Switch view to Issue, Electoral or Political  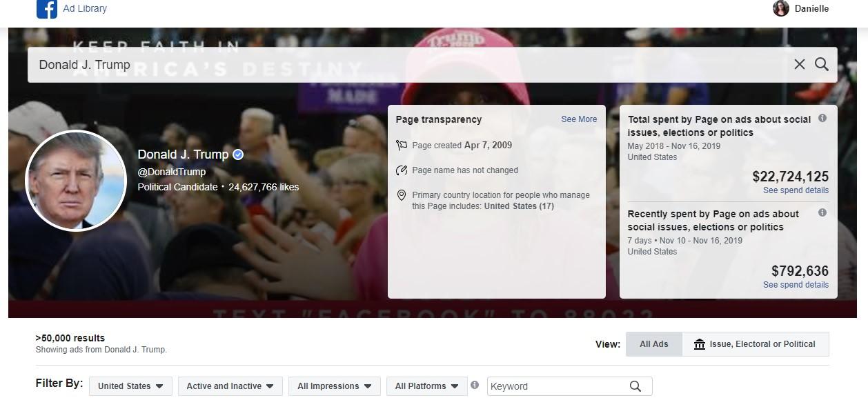point(755,344)
